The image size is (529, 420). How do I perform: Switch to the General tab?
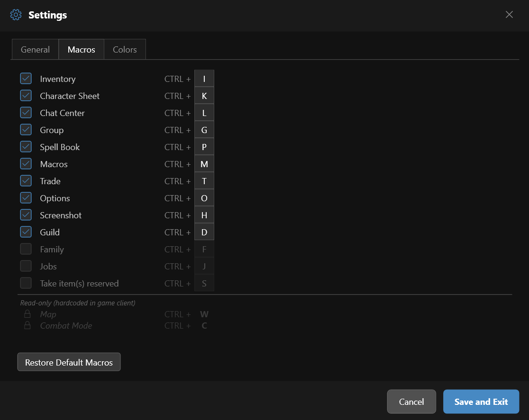tap(35, 50)
